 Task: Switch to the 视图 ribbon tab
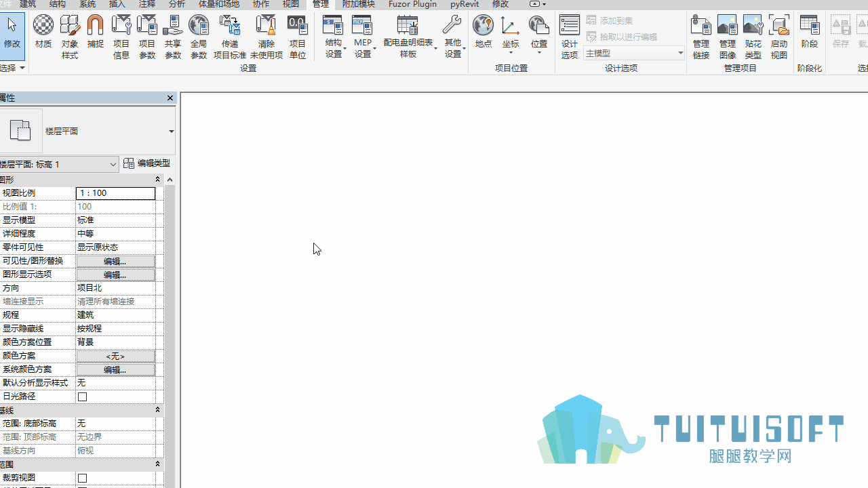point(291,4)
